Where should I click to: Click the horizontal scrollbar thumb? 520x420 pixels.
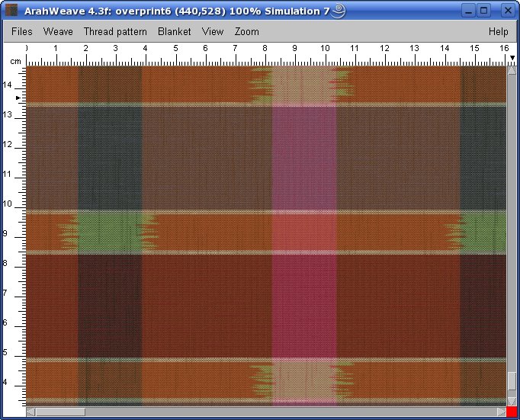[60, 412]
